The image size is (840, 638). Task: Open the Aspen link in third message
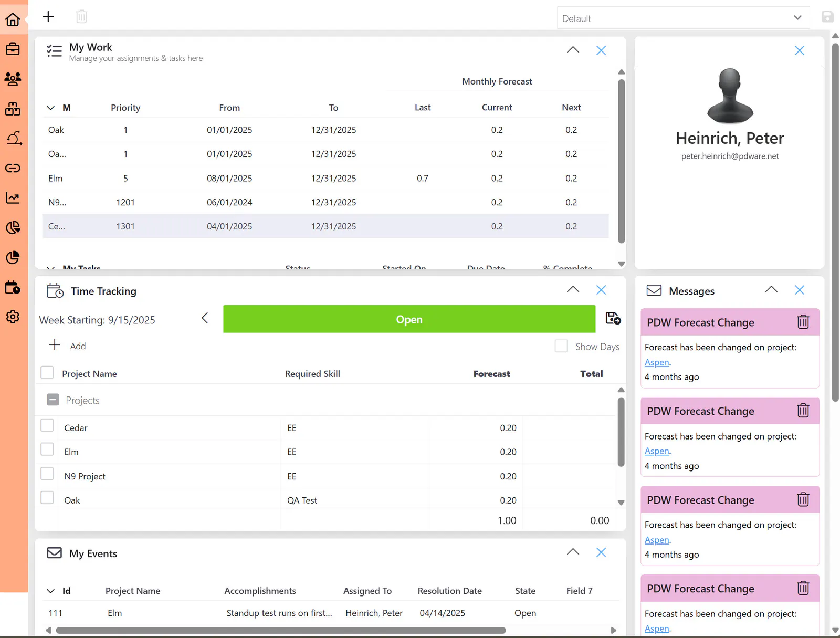[x=657, y=540]
